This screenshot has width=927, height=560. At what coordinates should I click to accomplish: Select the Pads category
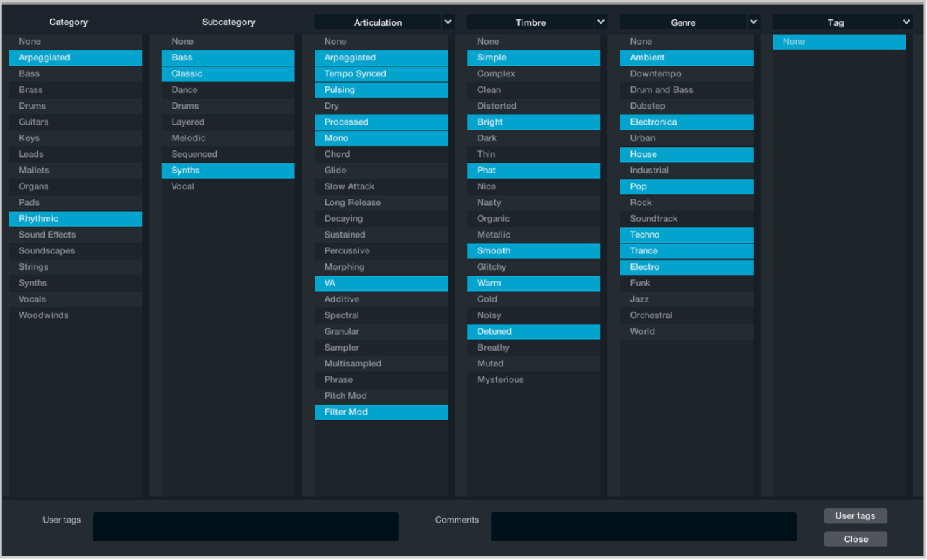coord(75,202)
